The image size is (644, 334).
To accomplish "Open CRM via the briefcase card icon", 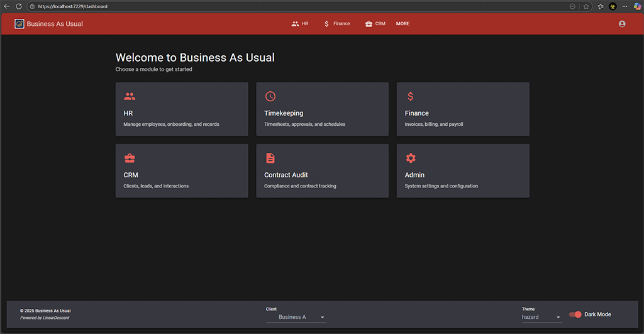I will 130,158.
